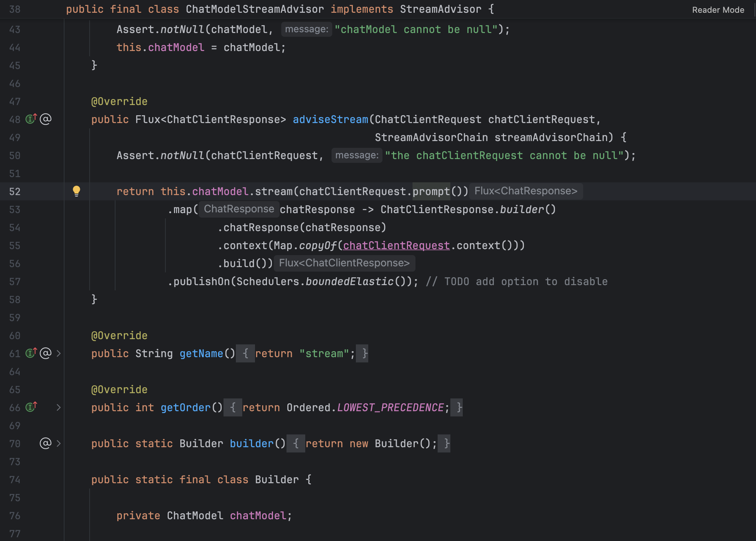Viewport: 756px width, 541px height.
Task: Click the chatModel field declaration on line 76
Action: 258,515
